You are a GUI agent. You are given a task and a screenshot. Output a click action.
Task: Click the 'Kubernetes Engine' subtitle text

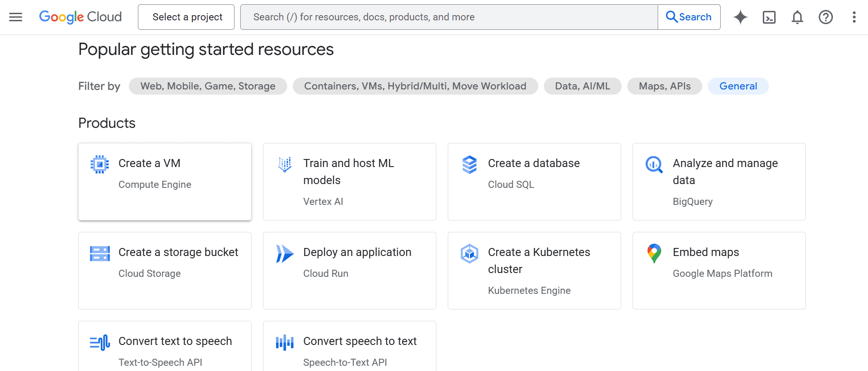529,291
